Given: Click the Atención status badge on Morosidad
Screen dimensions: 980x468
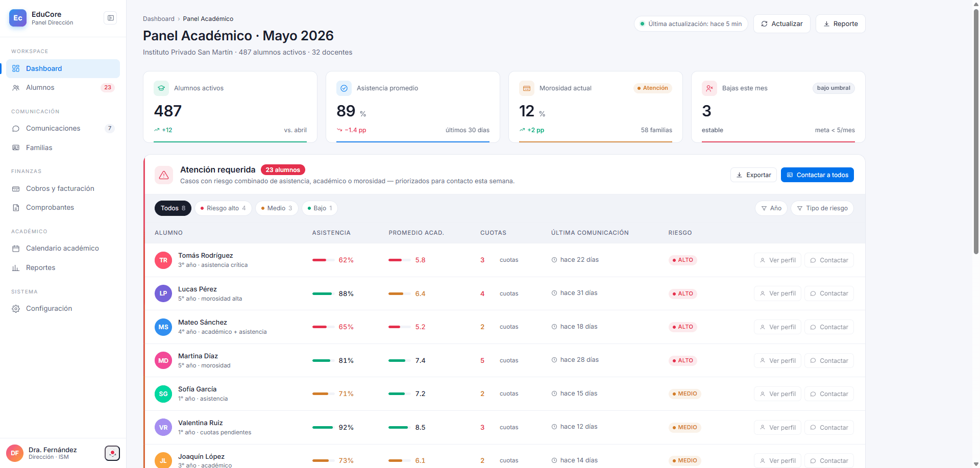Looking at the screenshot, I should (x=653, y=88).
